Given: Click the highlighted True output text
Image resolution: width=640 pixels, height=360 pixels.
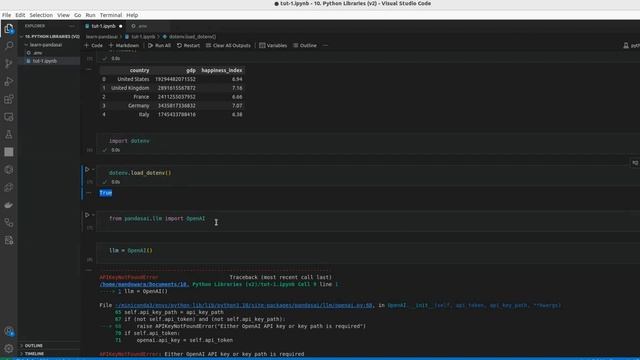Looking at the screenshot, I should [106, 193].
